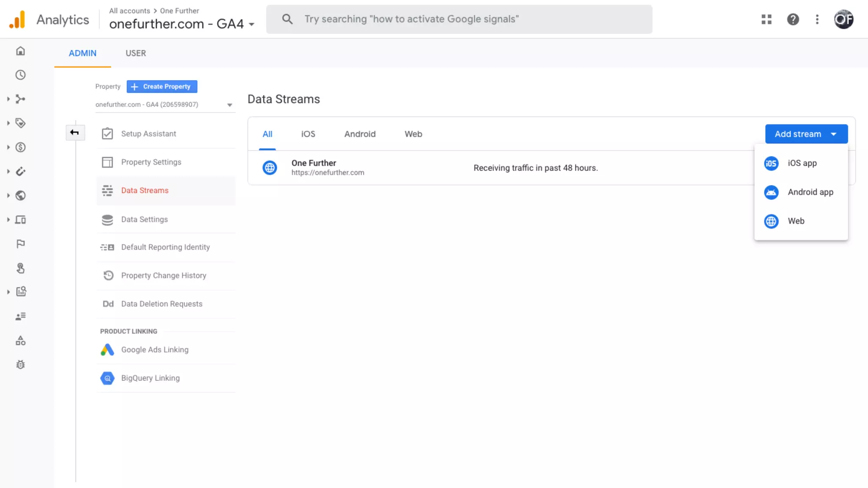The height and width of the screenshot is (488, 868).
Task: Click the OF account avatar
Action: point(843,19)
